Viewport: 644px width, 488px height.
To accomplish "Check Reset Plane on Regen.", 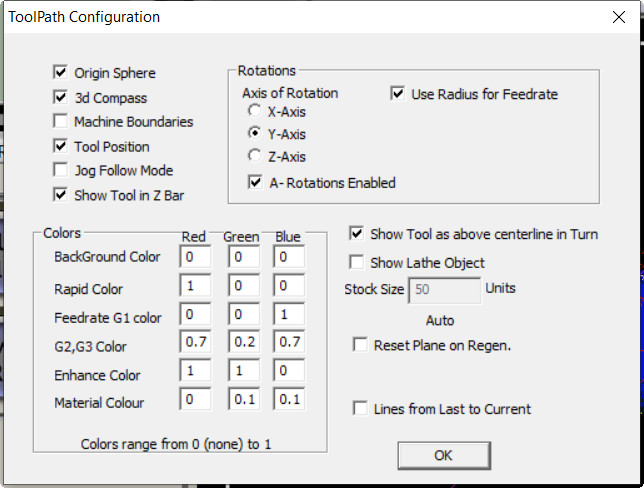I will click(360, 345).
